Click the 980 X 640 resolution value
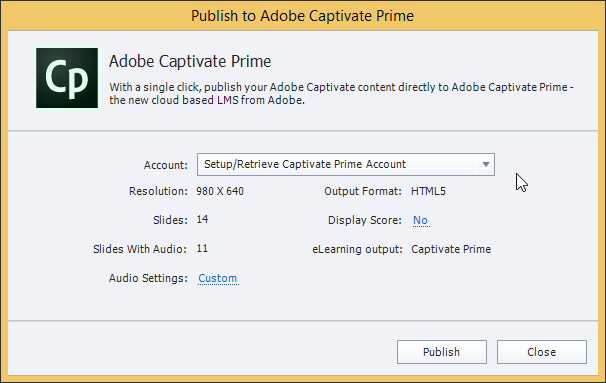The height and width of the screenshot is (383, 606). (220, 191)
